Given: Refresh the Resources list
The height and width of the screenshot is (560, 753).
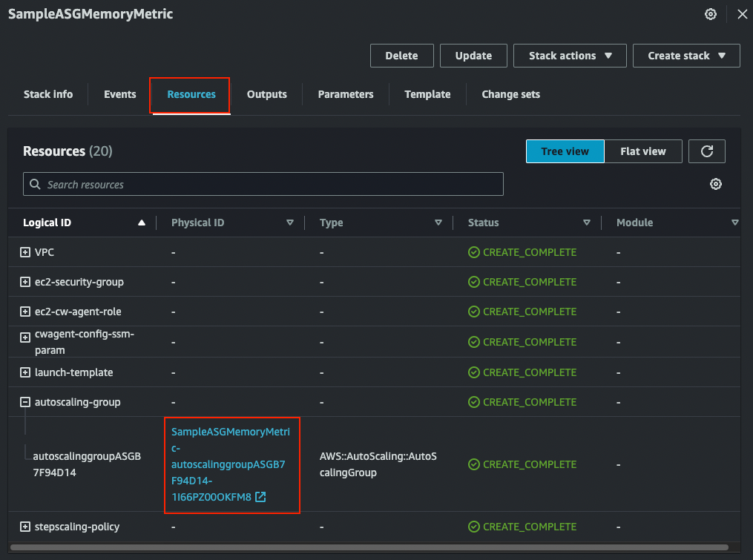Looking at the screenshot, I should [x=706, y=151].
